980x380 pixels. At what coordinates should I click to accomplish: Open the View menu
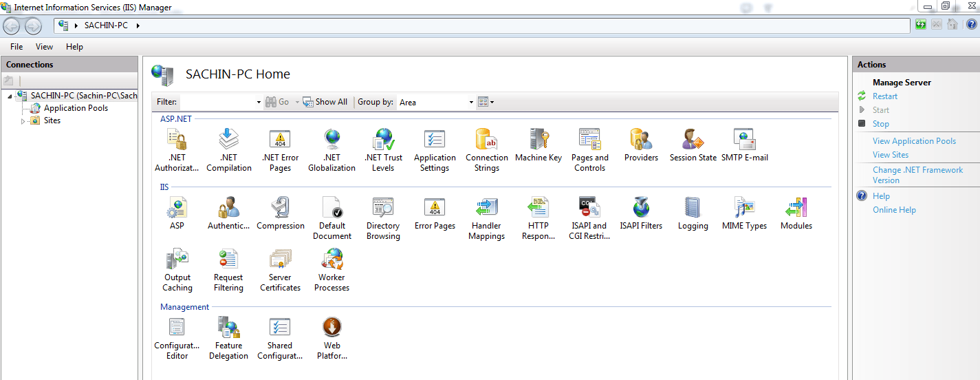pyautogui.click(x=44, y=47)
